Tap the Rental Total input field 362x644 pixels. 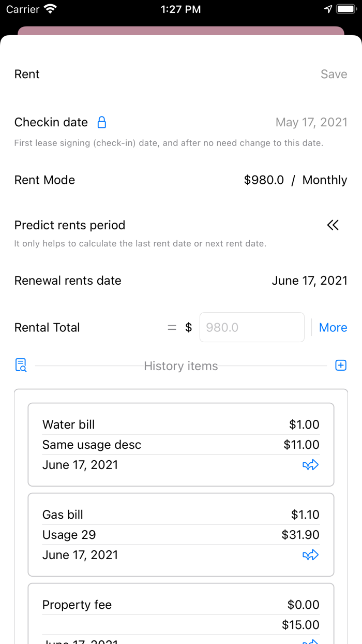252,327
